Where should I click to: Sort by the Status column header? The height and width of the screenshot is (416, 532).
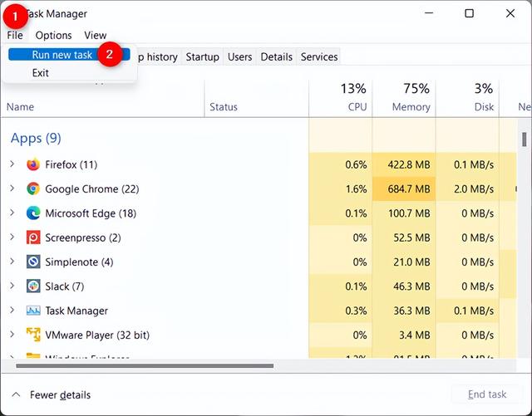pyautogui.click(x=224, y=107)
